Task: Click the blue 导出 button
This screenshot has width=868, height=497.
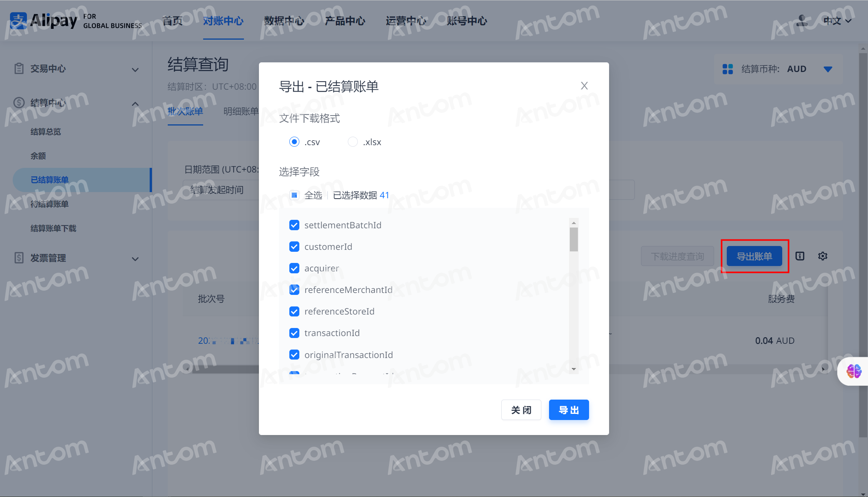Action: pyautogui.click(x=569, y=410)
